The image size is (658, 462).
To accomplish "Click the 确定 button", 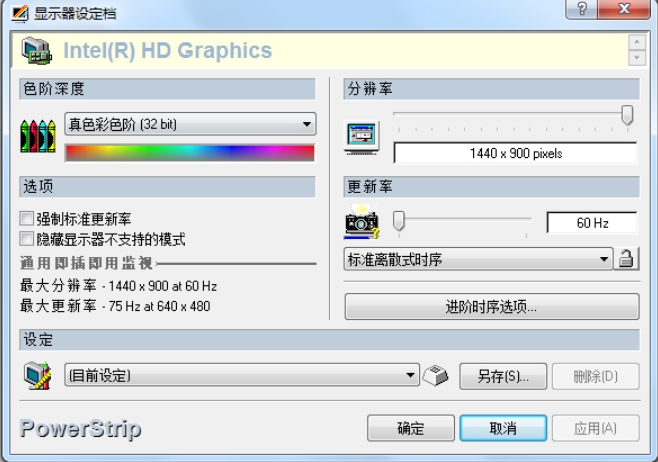I will (411, 428).
